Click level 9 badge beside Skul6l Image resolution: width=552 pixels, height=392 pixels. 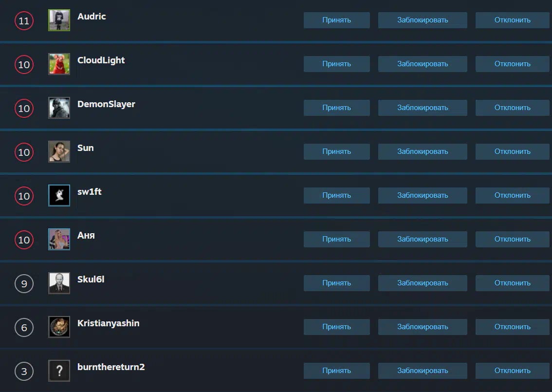[x=24, y=283]
